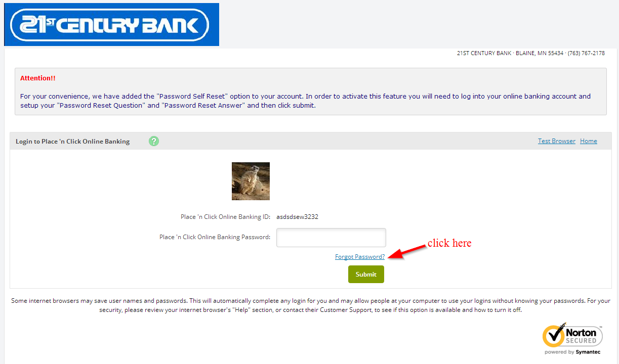Screen dimensions: 619x364
Task: Click the bank phone number (763) 767-2178
Action: pos(586,53)
